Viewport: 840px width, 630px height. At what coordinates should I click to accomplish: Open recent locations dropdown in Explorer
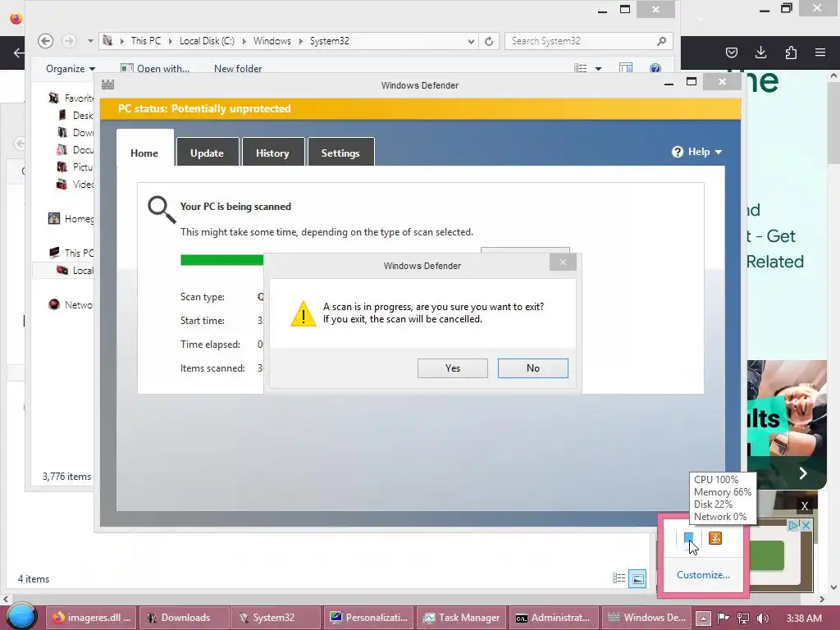click(x=90, y=41)
